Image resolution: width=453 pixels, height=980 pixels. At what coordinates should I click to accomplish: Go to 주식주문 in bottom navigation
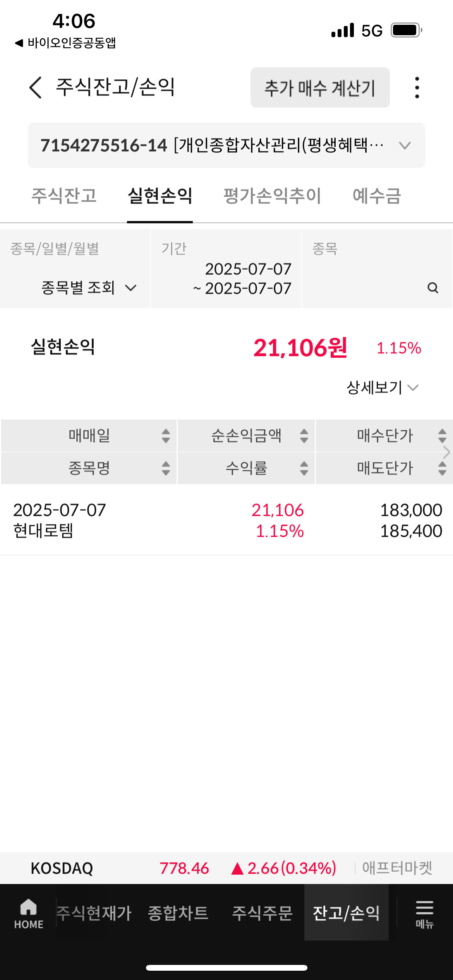[262, 913]
